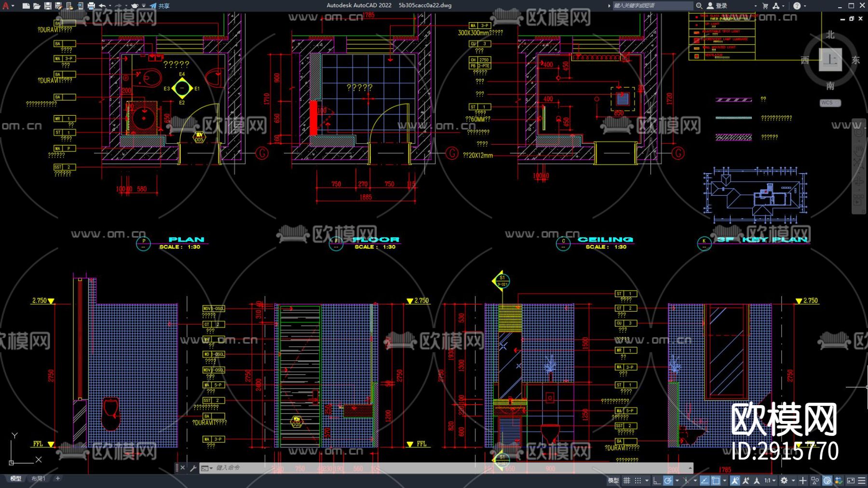Open the workspace switching gear icon

784,480
